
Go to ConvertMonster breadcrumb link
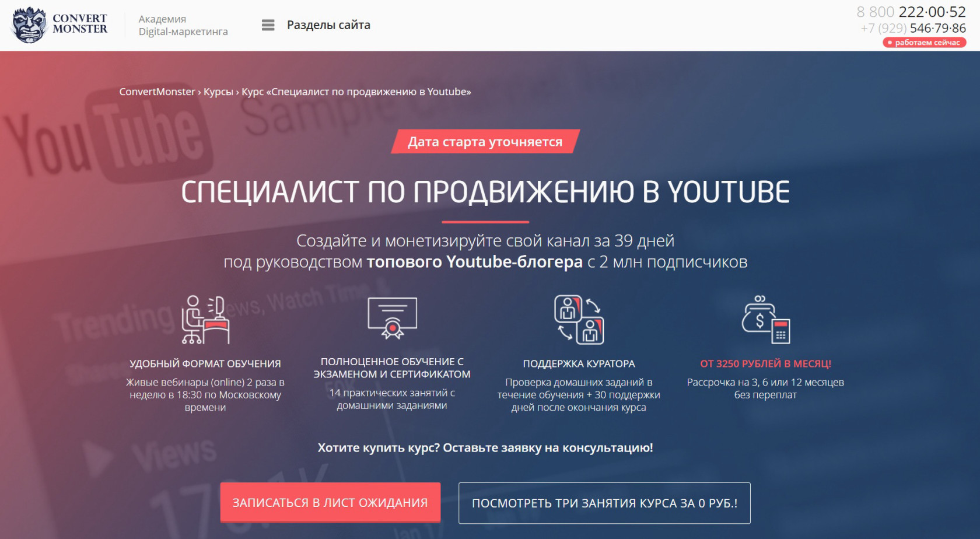[x=157, y=92]
